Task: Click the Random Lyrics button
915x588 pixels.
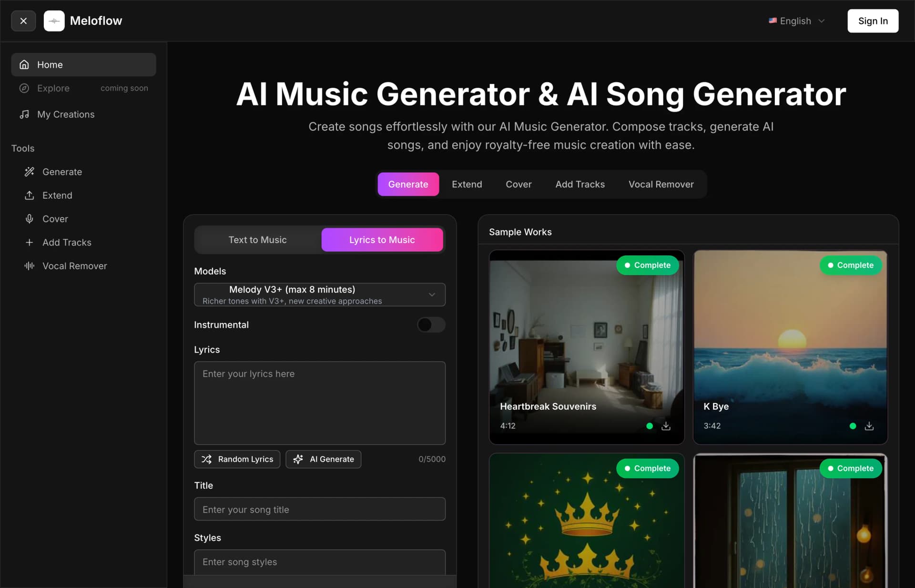Action: coord(237,459)
